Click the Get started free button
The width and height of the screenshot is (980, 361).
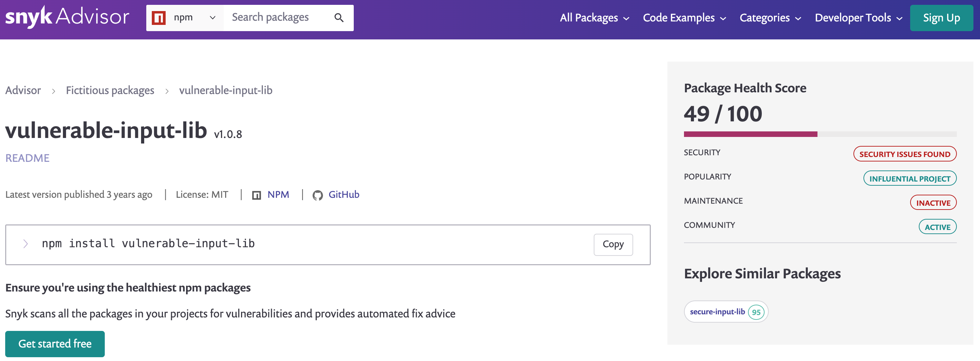click(x=55, y=343)
